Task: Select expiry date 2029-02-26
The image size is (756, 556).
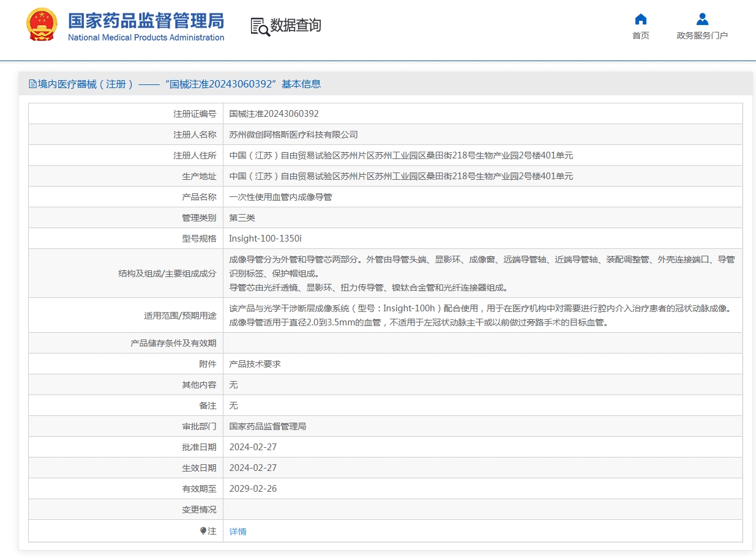Action: (253, 489)
